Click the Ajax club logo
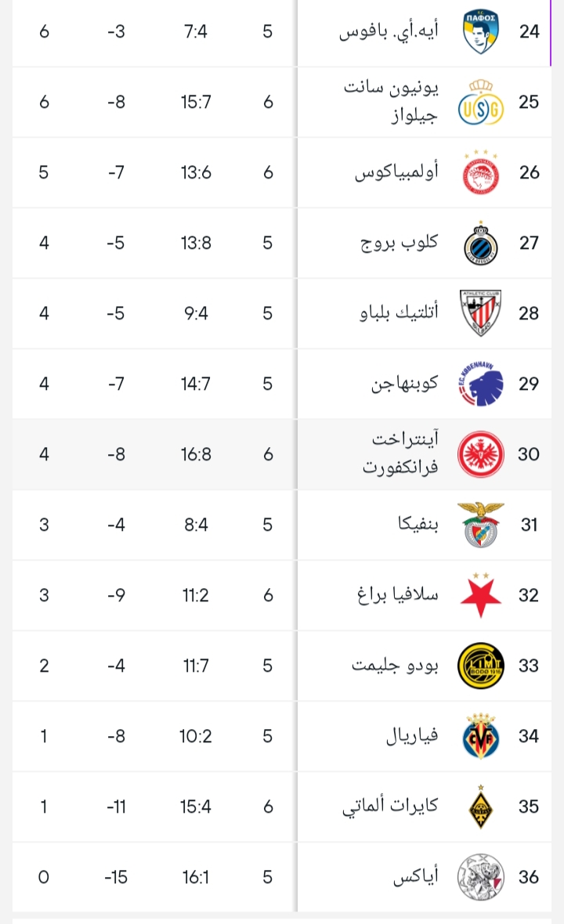Viewport: 564px width, 924px height. 481,877
